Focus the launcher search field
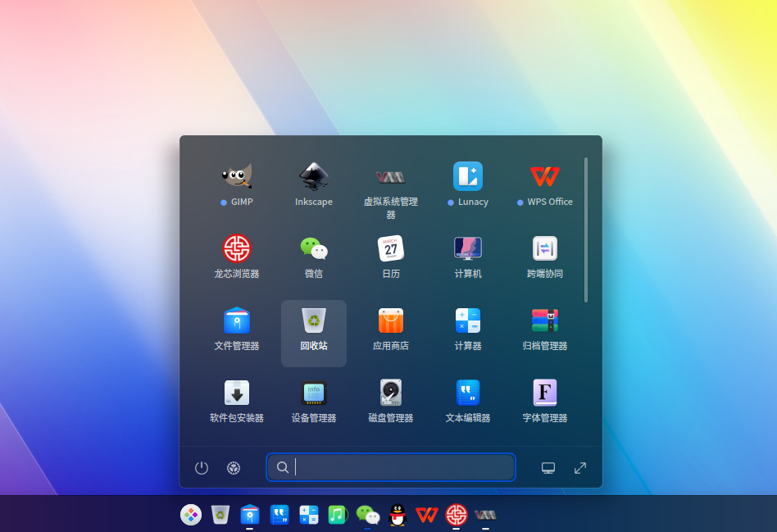Screen dimensions: 777x532 click(x=391, y=467)
